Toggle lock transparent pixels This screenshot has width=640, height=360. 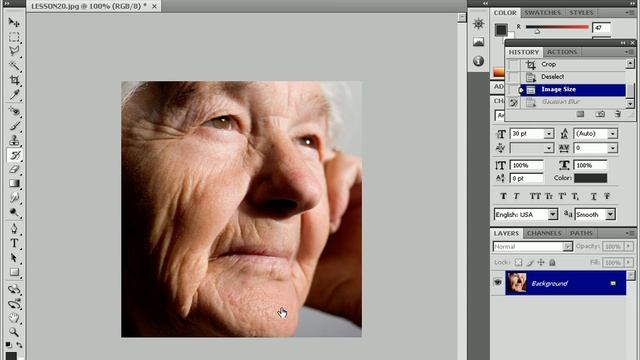[518, 262]
